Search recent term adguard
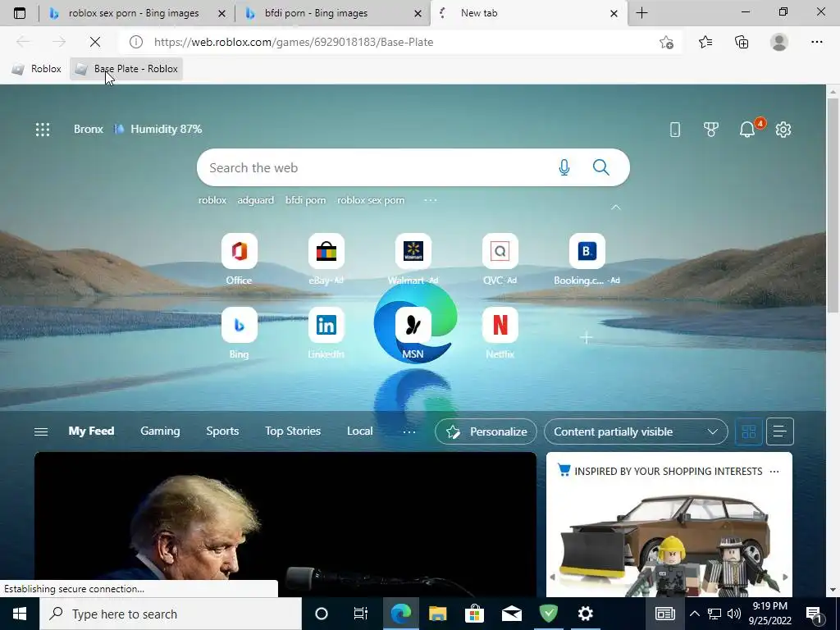The width and height of the screenshot is (840, 630). [x=256, y=200]
